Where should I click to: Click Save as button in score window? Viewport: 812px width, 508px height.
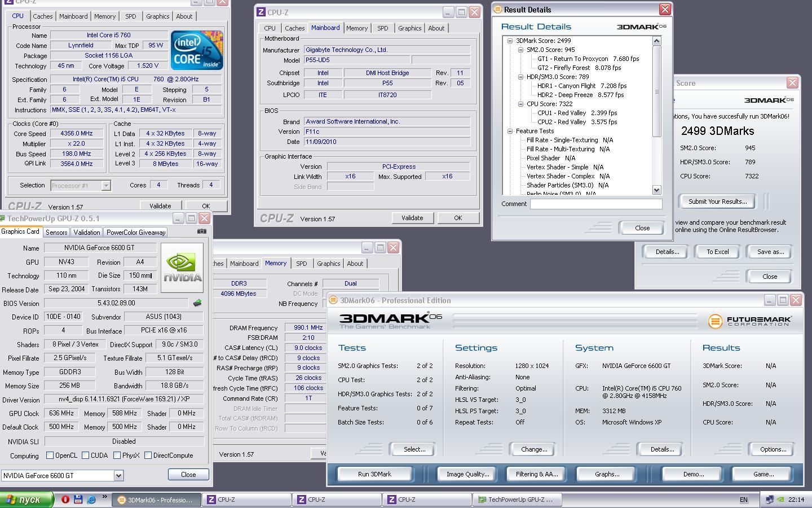pyautogui.click(x=770, y=252)
